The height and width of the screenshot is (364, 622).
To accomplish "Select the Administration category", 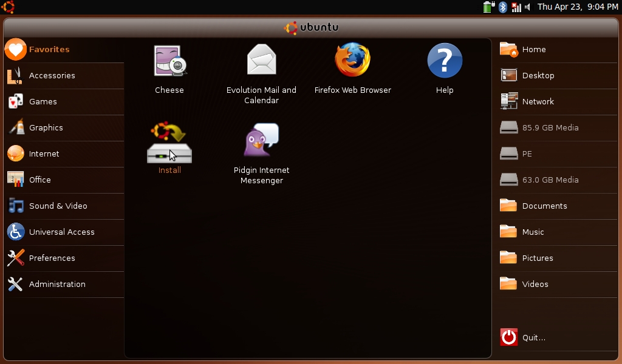I will [57, 285].
